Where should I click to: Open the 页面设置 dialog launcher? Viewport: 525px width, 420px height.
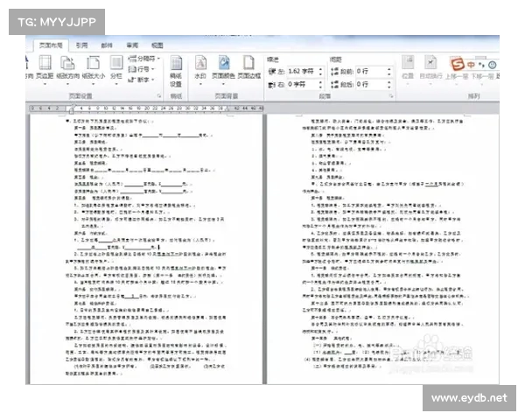(x=163, y=94)
